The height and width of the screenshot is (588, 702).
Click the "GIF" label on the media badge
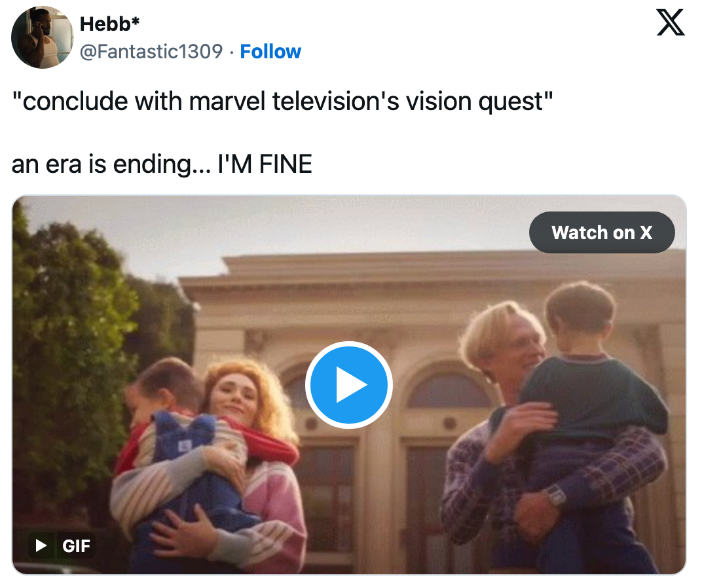76,545
